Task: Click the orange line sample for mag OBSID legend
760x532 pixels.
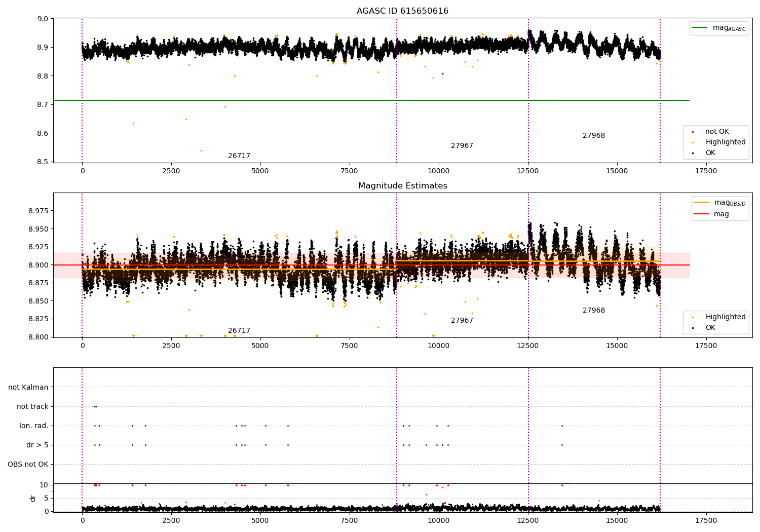Action: 701,203
